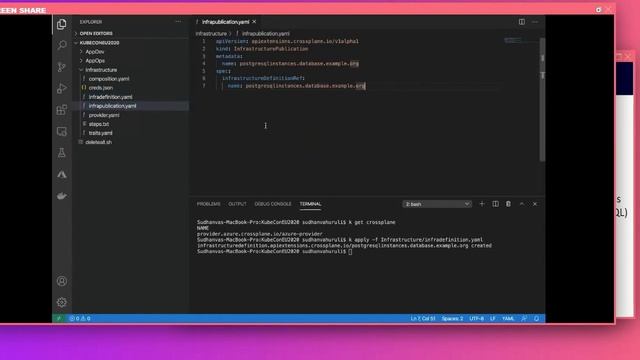
Task: Select the infrapublication.yaml editor tab
Action: click(226, 22)
